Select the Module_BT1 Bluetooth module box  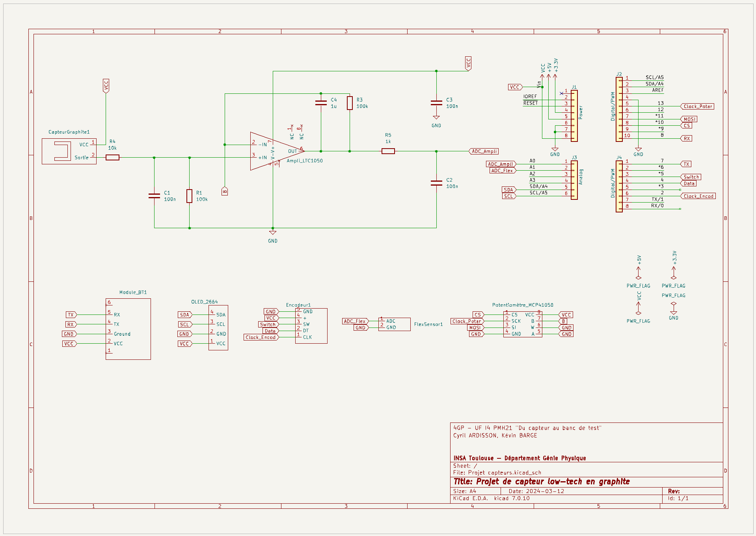click(x=128, y=329)
